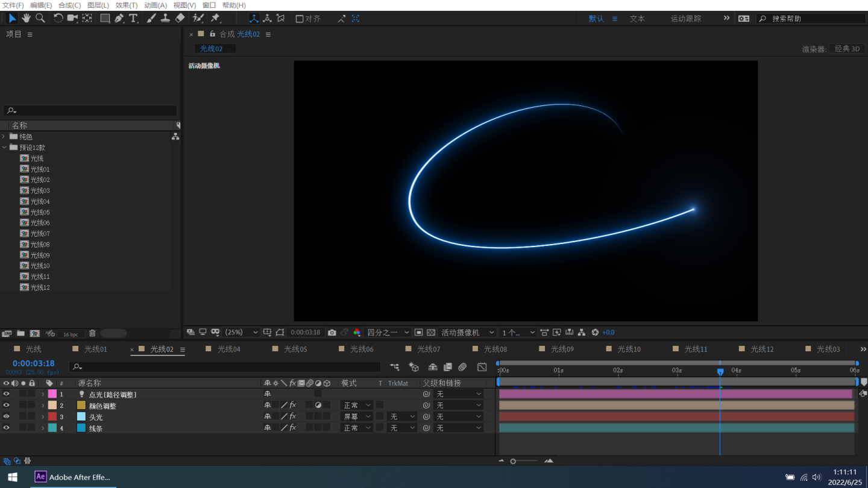
Task: Click the snapshot camera icon in viewer
Action: (332, 333)
